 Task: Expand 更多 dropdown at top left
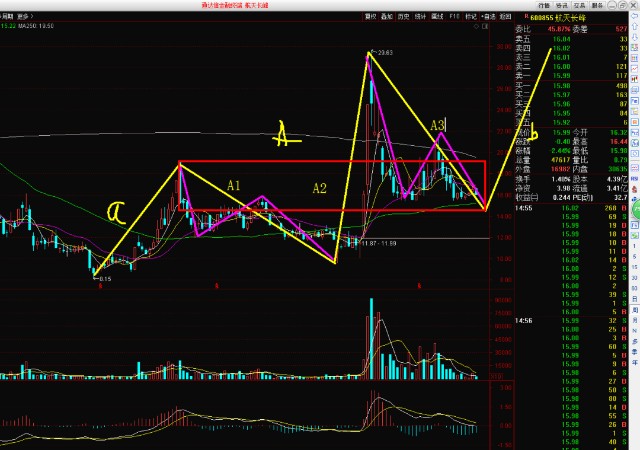(x=25, y=16)
